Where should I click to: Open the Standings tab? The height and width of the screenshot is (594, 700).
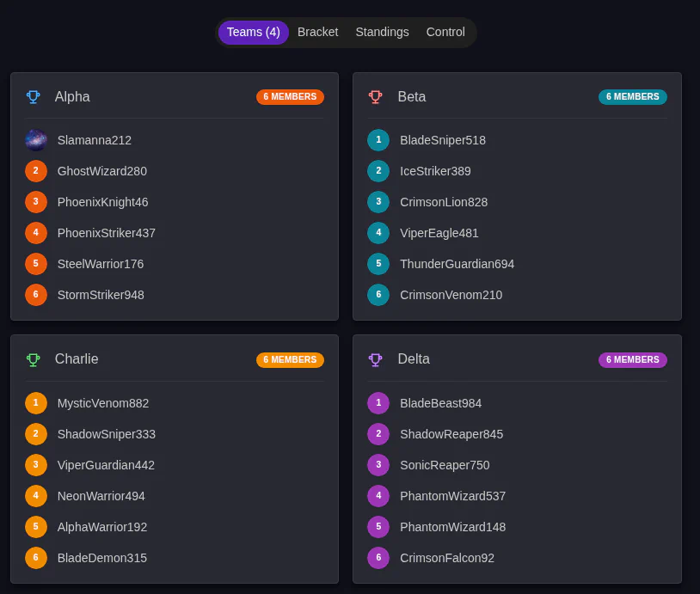click(x=382, y=32)
